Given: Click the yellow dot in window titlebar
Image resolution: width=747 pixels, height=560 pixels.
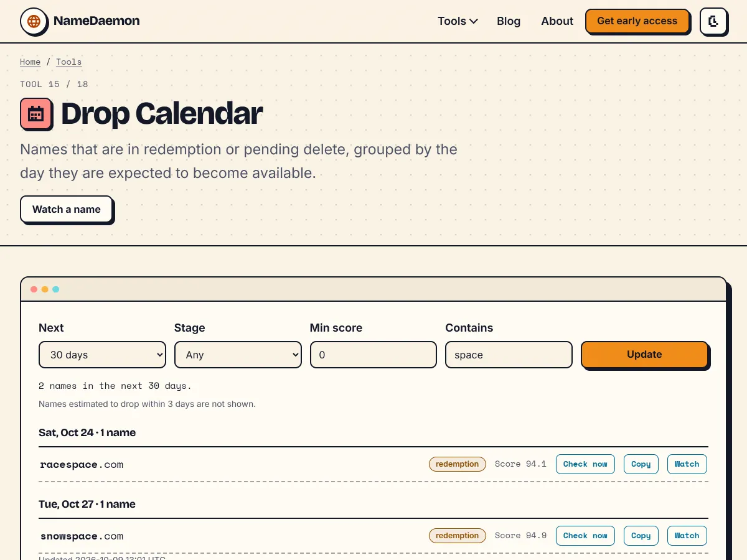Looking at the screenshot, I should tap(45, 289).
